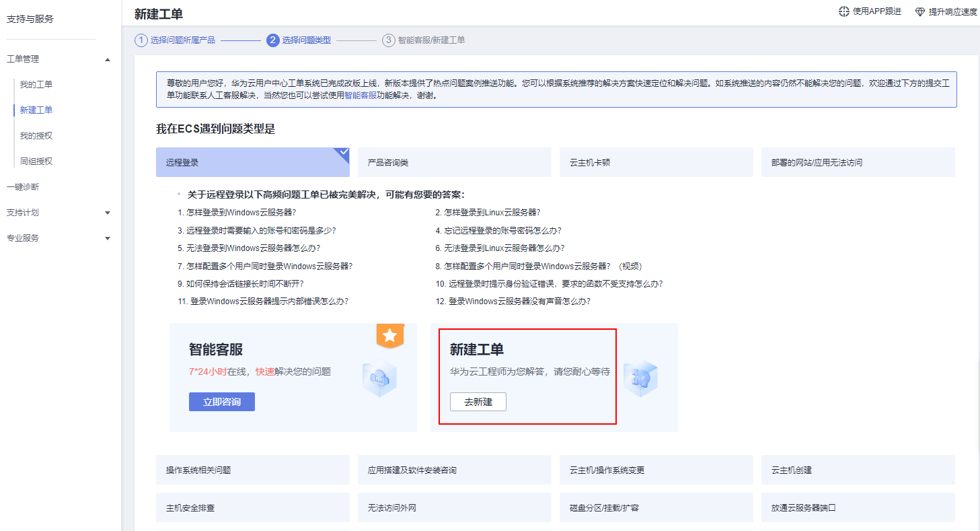980x531 pixels.
Task: Click the 选择问题类型 step label
Action: pyautogui.click(x=307, y=40)
